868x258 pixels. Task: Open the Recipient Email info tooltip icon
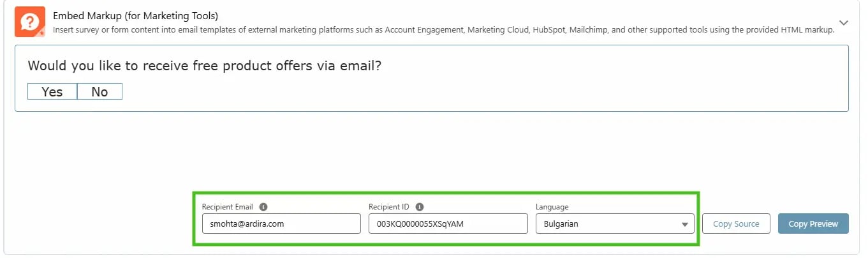pos(263,207)
